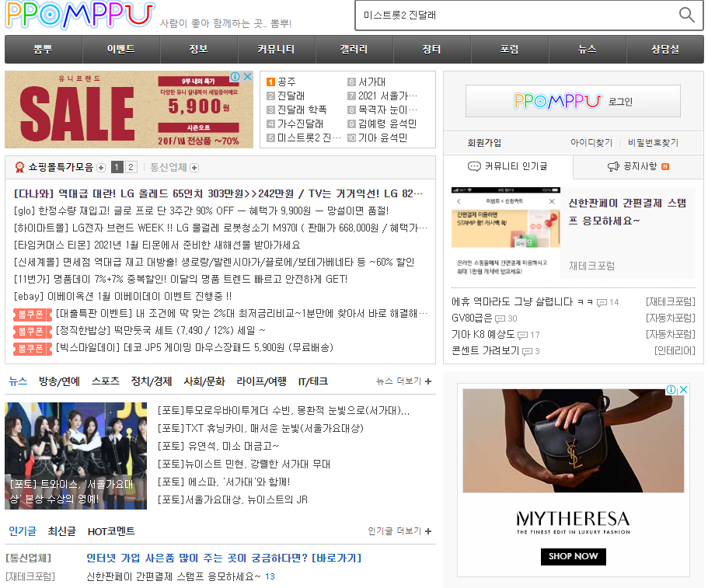Click comment icon next to GV80급은
The image size is (708, 588).
(x=500, y=319)
